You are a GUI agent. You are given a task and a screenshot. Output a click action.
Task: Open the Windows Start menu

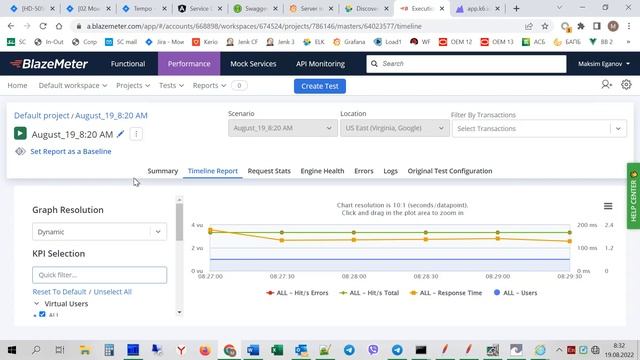[12, 350]
